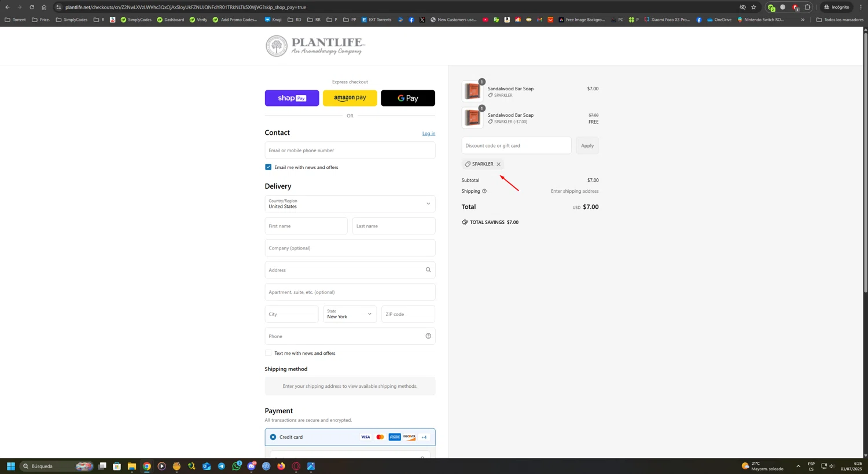Focus the Email or mobile phone number field

click(350, 150)
